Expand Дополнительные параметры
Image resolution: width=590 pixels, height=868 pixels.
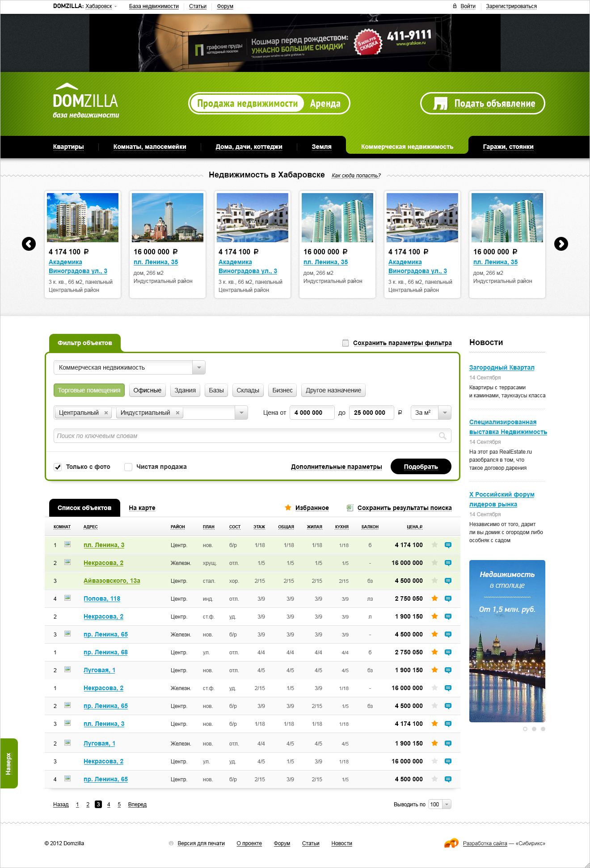[337, 467]
